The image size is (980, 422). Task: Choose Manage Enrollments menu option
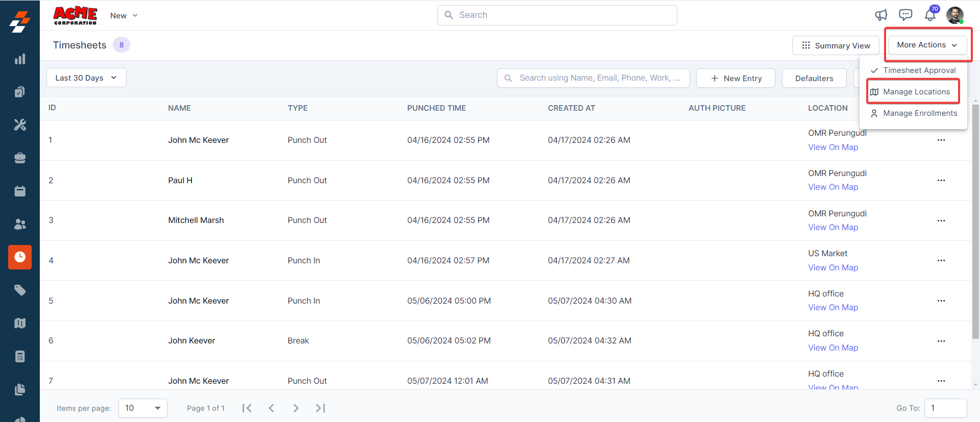[x=920, y=113]
